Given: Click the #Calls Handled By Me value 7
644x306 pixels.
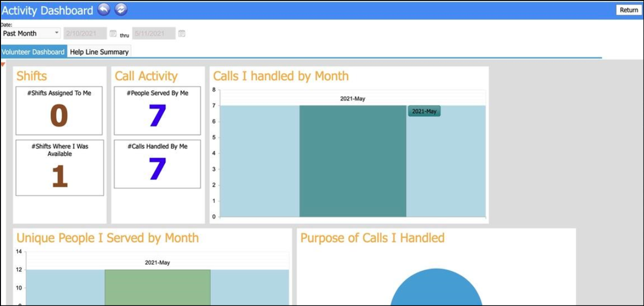Looking at the screenshot, I should coord(157,169).
